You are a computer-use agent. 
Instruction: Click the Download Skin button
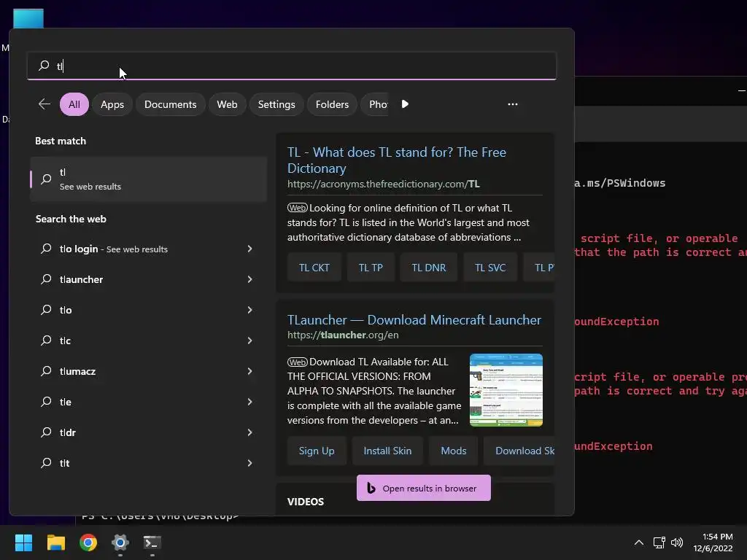519,451
